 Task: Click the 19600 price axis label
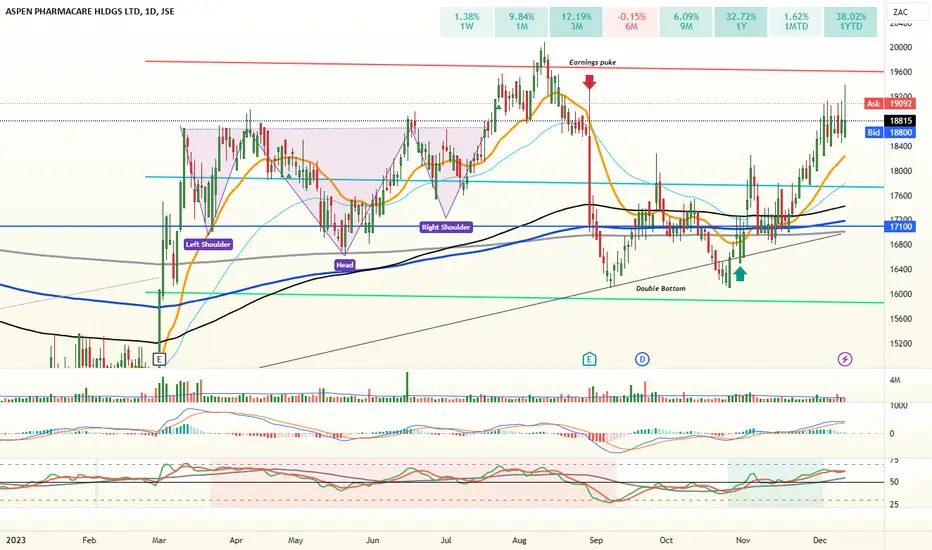[901, 72]
